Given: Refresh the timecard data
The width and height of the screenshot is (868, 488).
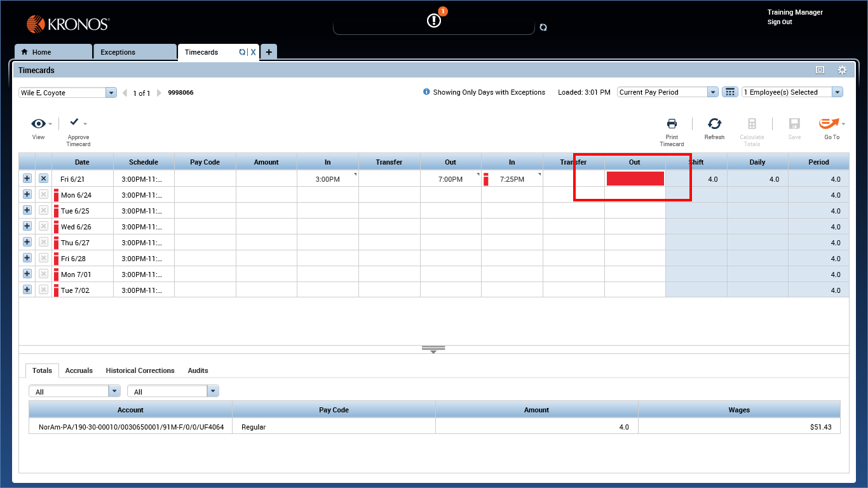Looking at the screenshot, I should click(714, 125).
